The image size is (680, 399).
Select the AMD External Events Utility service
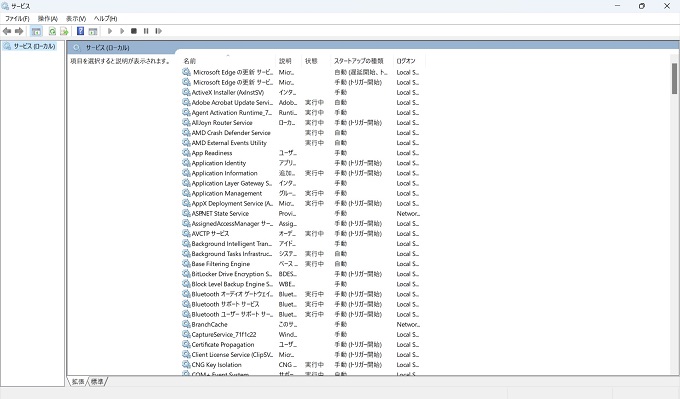[229, 143]
